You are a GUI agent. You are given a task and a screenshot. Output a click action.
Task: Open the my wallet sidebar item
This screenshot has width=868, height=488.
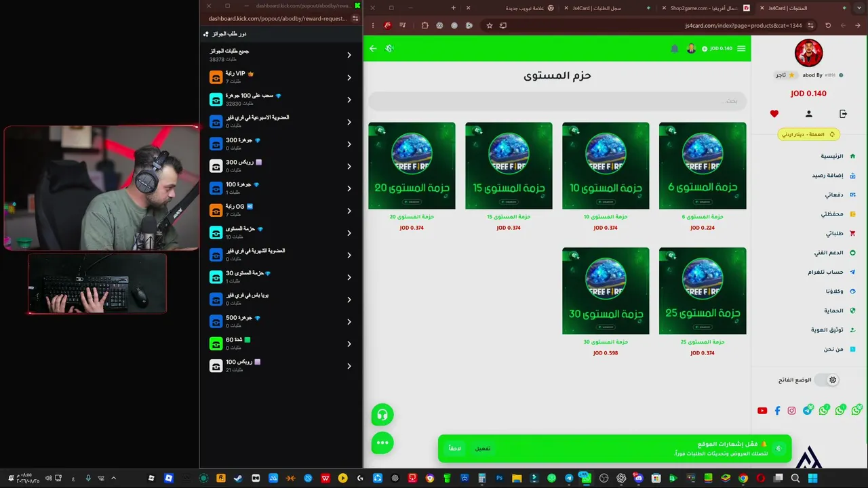point(838,214)
